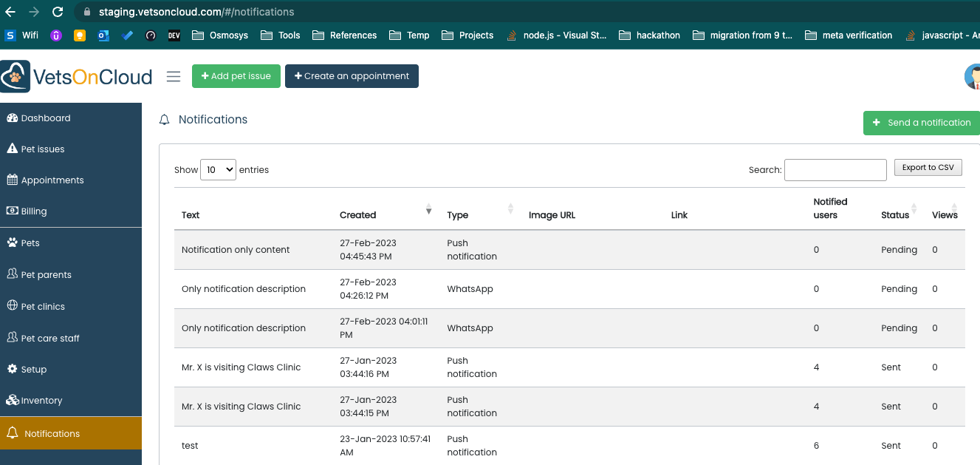Go to Appointments in the sidebar
The image size is (980, 465).
pos(52,180)
